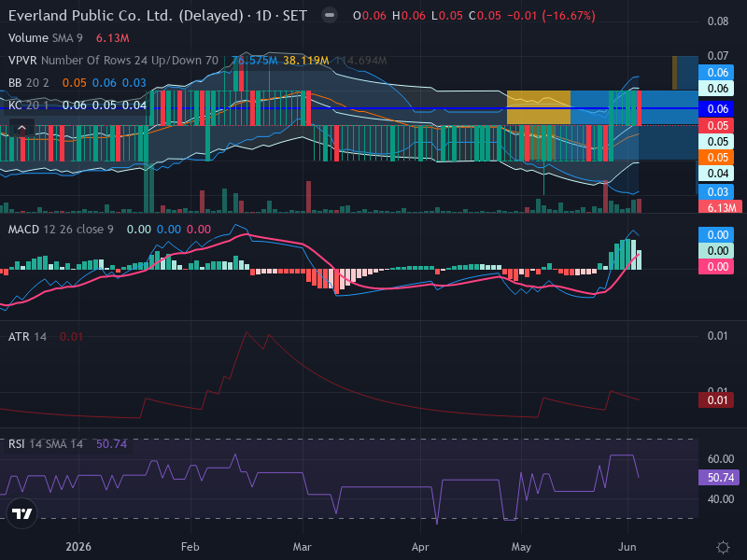Click the Mar time axis label

click(302, 547)
